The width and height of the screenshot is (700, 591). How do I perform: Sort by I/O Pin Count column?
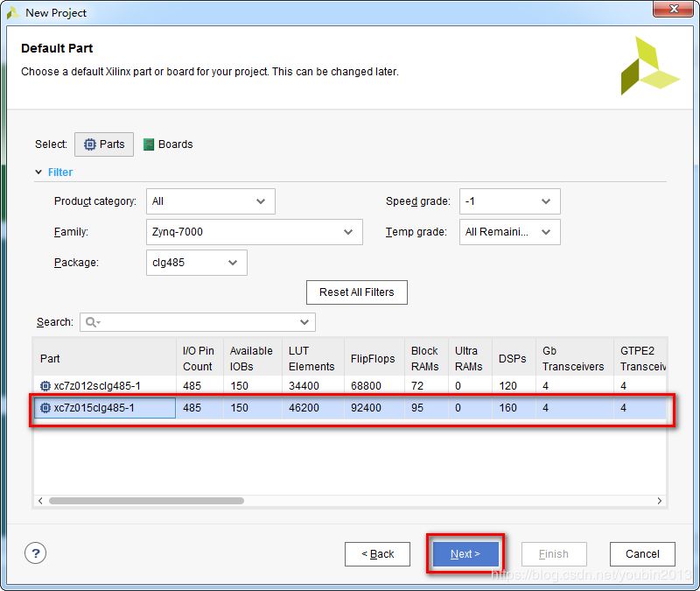(x=199, y=358)
